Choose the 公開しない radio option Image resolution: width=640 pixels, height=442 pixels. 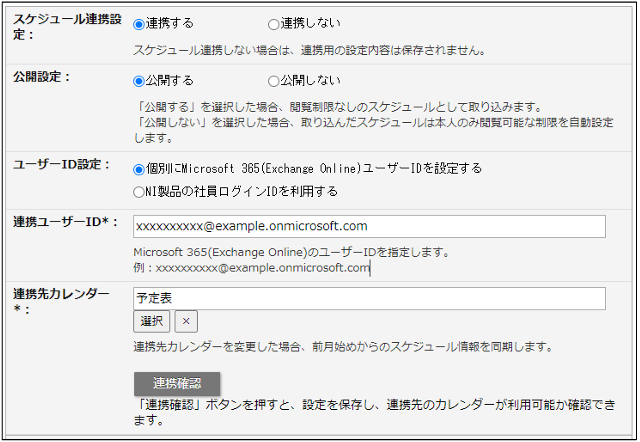[x=273, y=81]
